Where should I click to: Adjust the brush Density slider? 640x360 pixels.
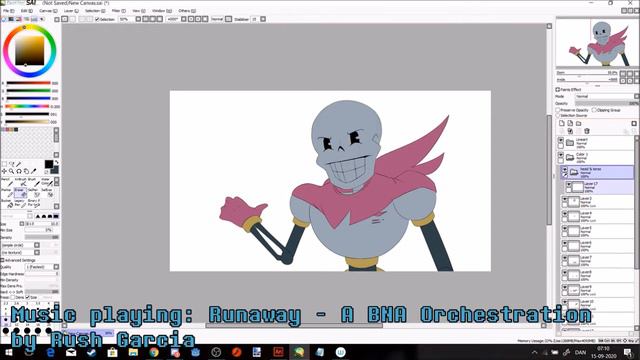pyautogui.click(x=42, y=237)
